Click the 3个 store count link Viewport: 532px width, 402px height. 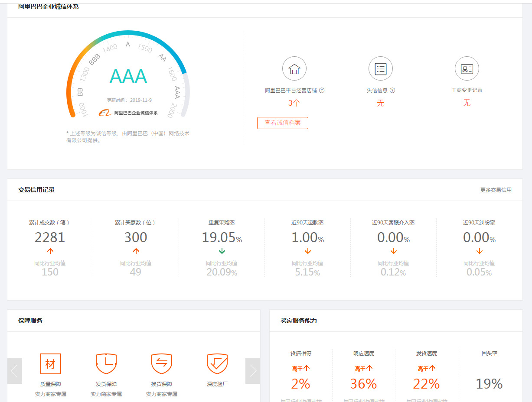pyautogui.click(x=294, y=103)
